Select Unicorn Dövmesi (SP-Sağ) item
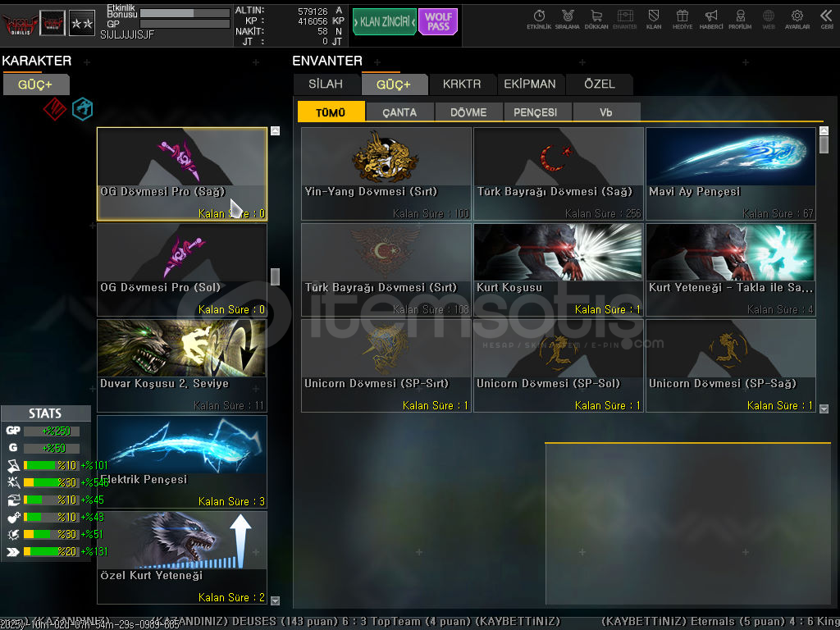The image size is (840, 630). click(731, 365)
